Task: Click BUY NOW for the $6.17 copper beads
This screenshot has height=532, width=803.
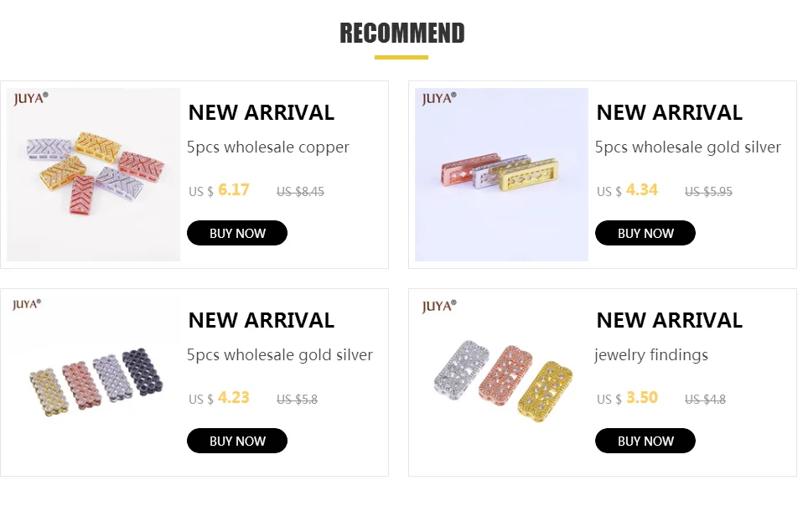Action: coord(236,233)
